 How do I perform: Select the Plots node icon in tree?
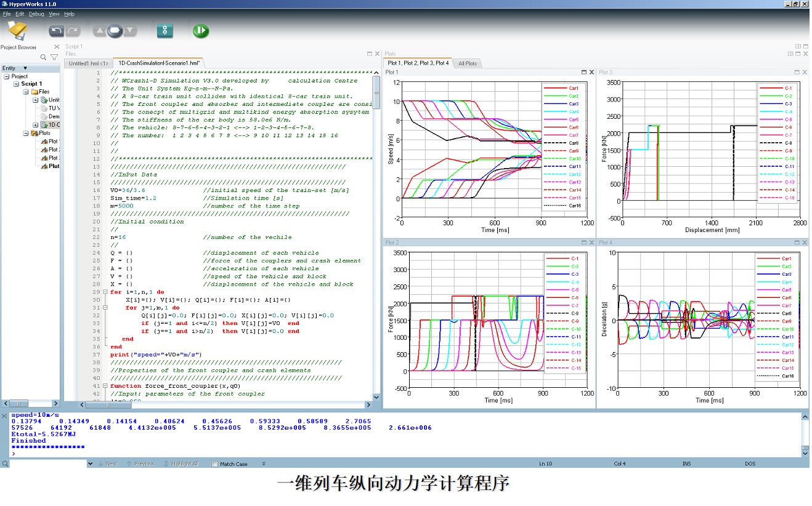(x=35, y=133)
